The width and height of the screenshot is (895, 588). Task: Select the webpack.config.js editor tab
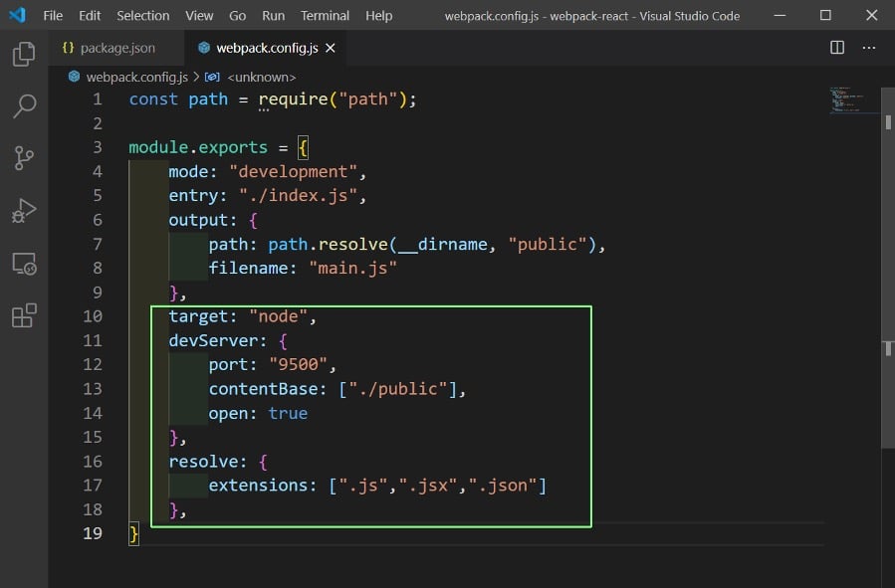click(265, 48)
